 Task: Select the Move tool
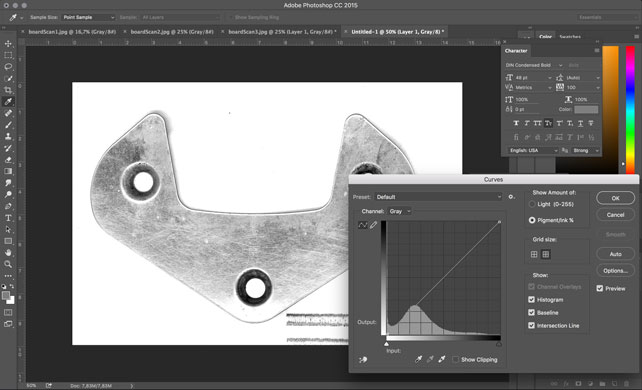point(8,43)
